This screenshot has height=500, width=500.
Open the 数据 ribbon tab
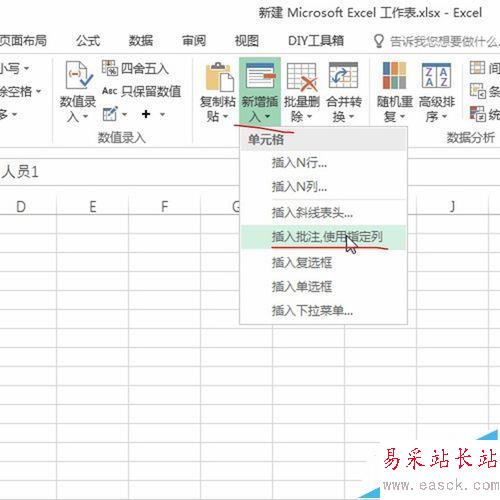[141, 41]
